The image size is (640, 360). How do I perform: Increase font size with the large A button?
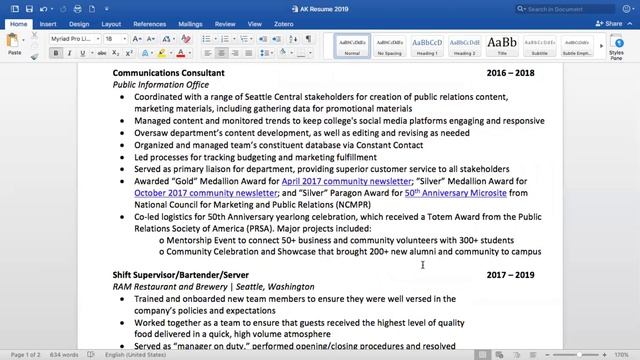(137, 39)
